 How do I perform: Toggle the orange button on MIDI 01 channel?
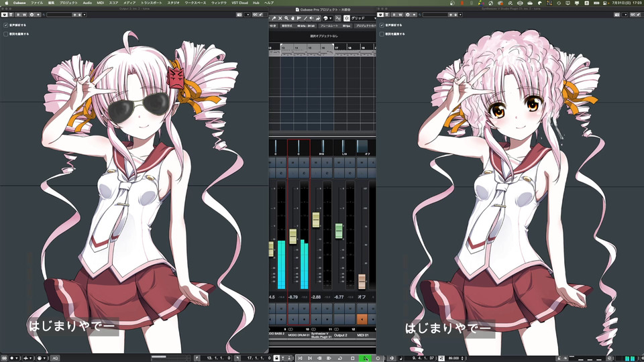coord(362,318)
